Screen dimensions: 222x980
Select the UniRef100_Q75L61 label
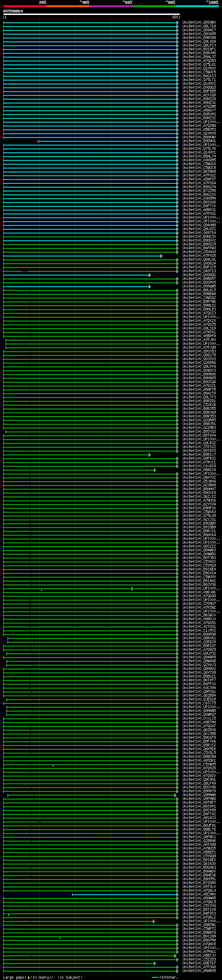click(199, 65)
